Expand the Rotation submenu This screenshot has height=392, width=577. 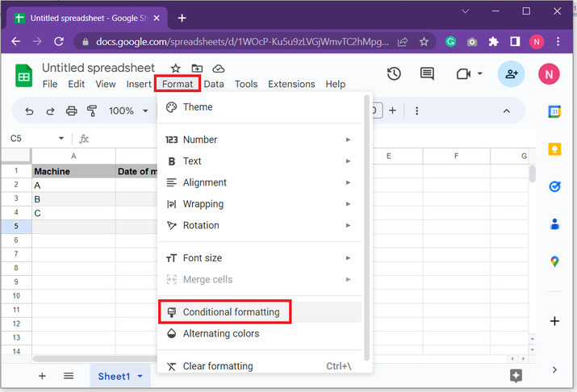(x=348, y=225)
